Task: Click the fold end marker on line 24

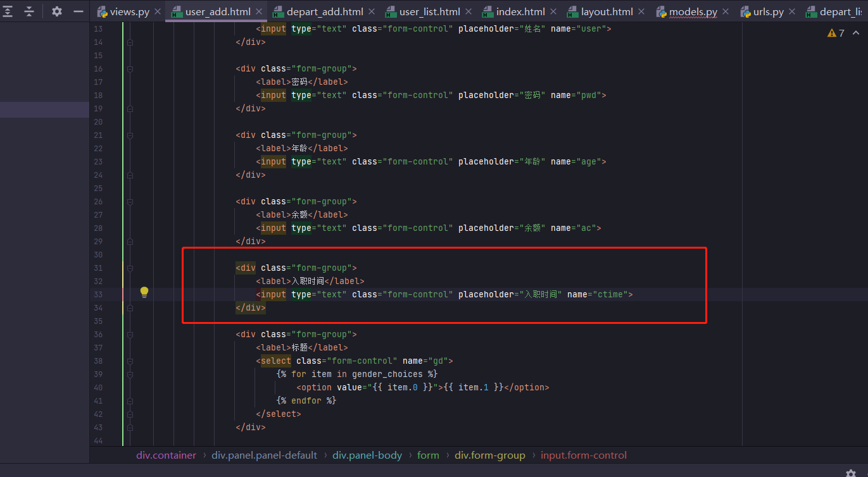Action: point(130,175)
